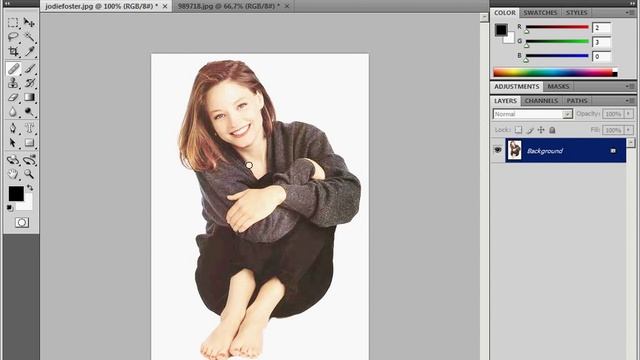Screen dimensions: 640x360
Task: Click the Background layer thumbnail
Action: [x=515, y=150]
